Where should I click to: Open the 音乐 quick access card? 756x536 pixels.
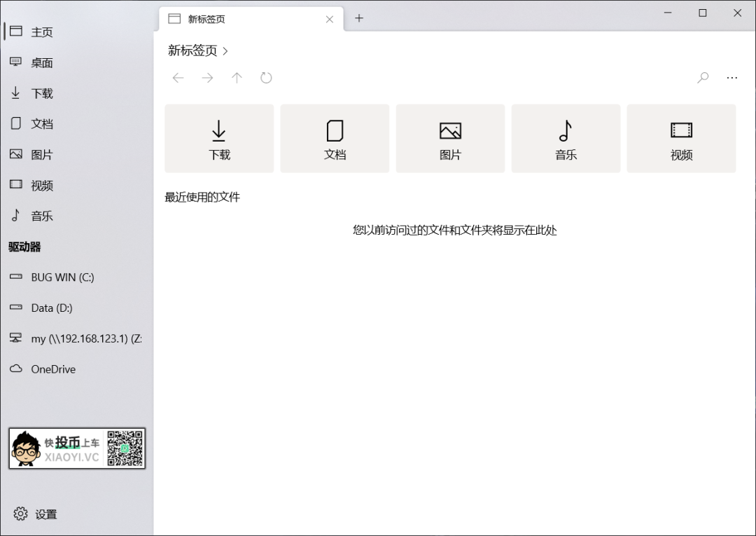566,139
